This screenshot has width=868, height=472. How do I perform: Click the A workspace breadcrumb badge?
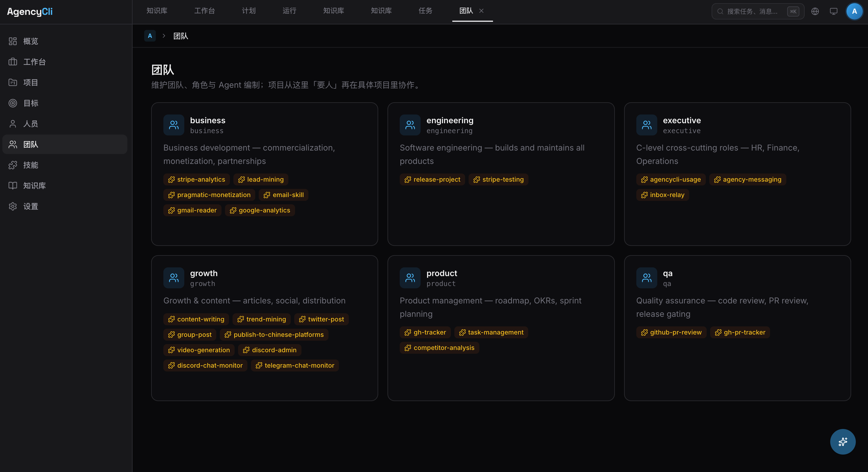coord(150,36)
